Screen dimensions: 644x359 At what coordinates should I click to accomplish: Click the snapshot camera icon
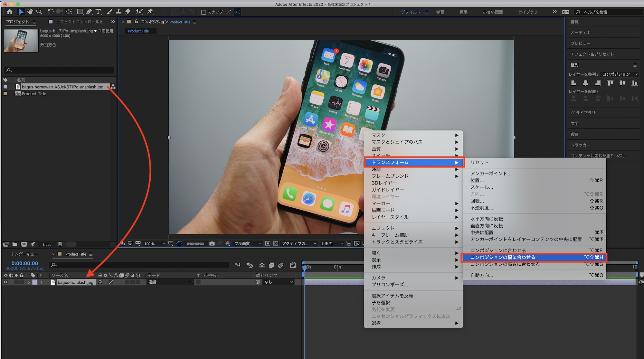click(x=212, y=244)
